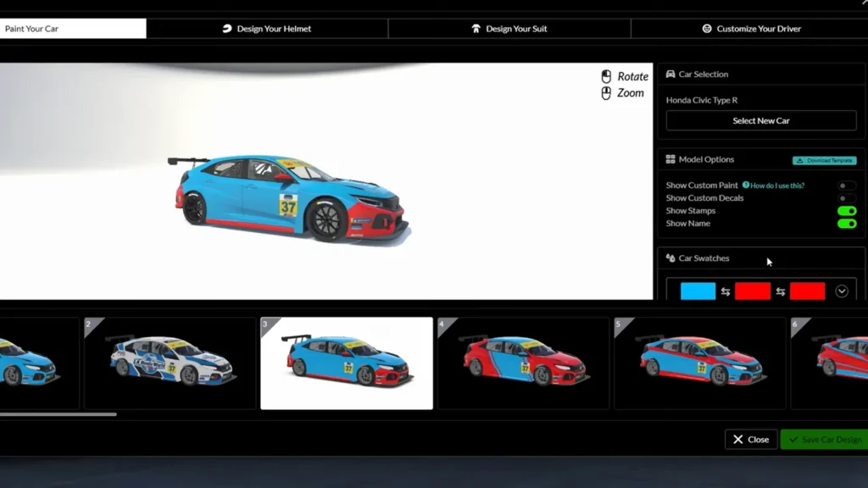Click the Honda Civic Type R label

point(701,100)
